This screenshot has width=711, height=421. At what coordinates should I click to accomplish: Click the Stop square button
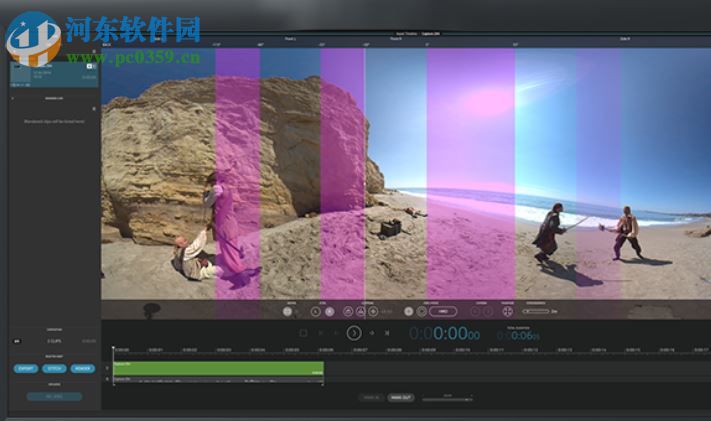pyautogui.click(x=303, y=333)
